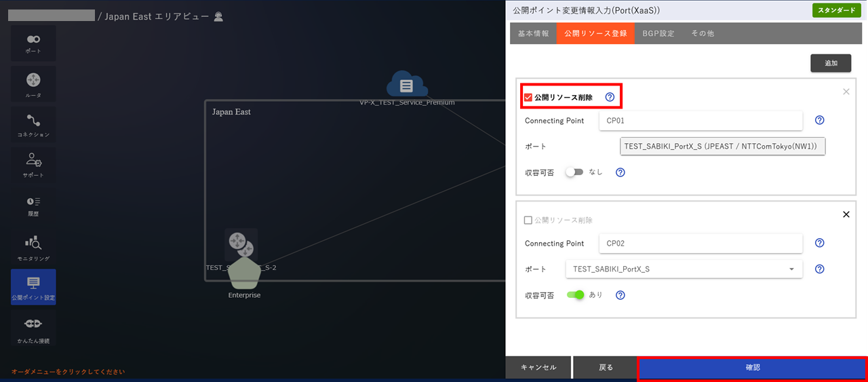Screen dimensions: 868x382
Task: Select 公開ポイント設定 in the sidebar
Action: tap(33, 288)
